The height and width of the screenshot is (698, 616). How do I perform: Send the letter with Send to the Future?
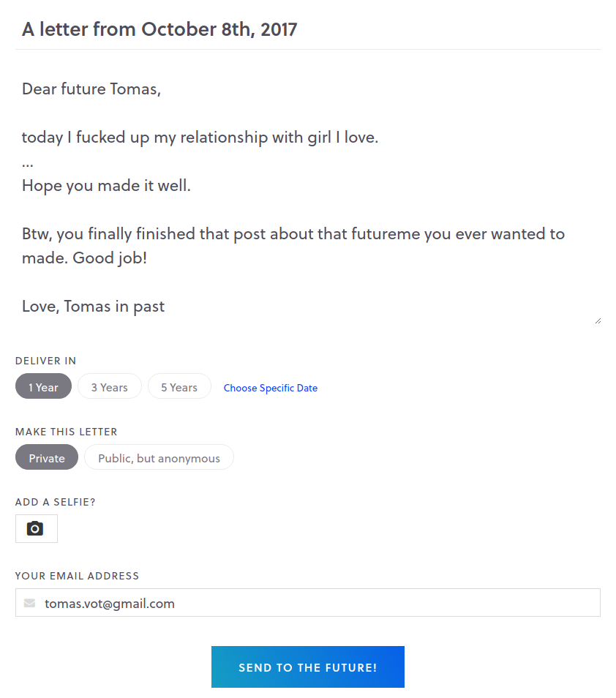tap(308, 667)
